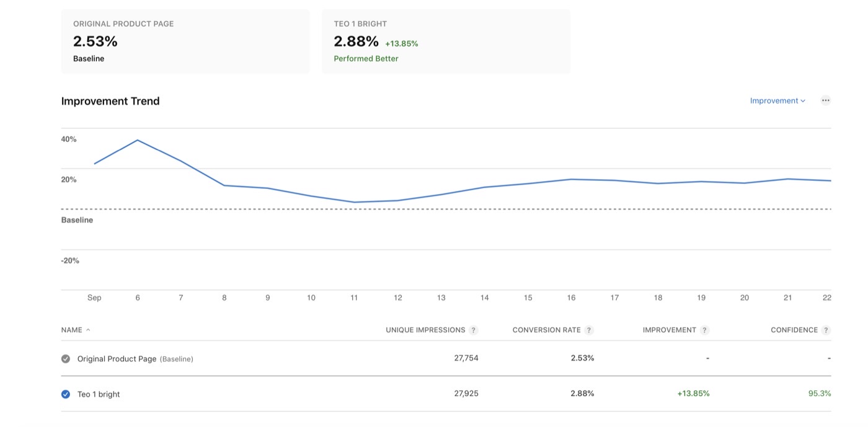Open the more options ellipsis menu
The image size is (868, 427).
click(x=825, y=100)
